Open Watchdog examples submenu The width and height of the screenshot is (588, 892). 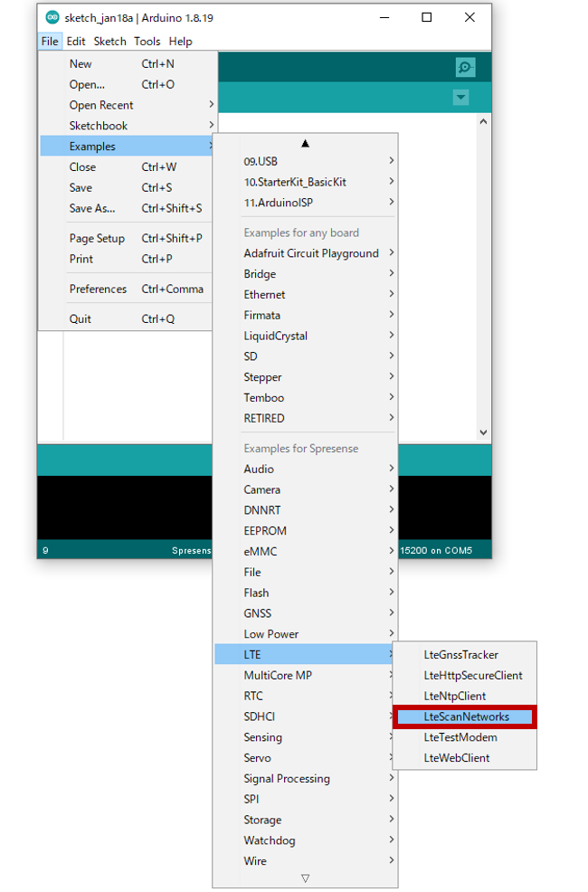coord(306,840)
